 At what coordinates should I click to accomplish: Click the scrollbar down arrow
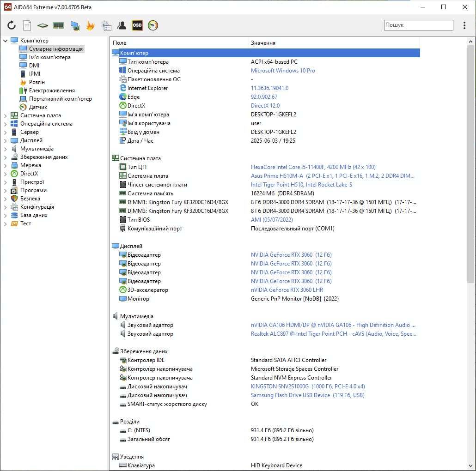point(470,466)
